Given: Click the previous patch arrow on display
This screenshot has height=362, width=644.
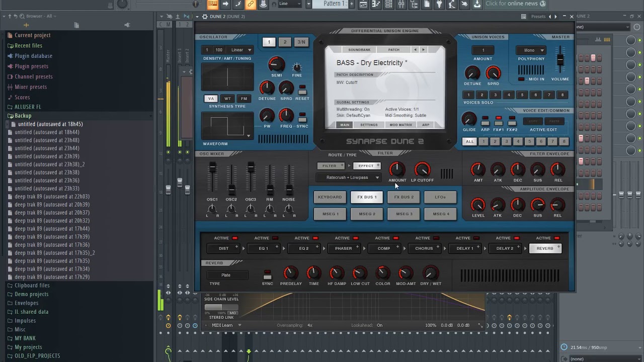Looking at the screenshot, I should click(415, 50).
